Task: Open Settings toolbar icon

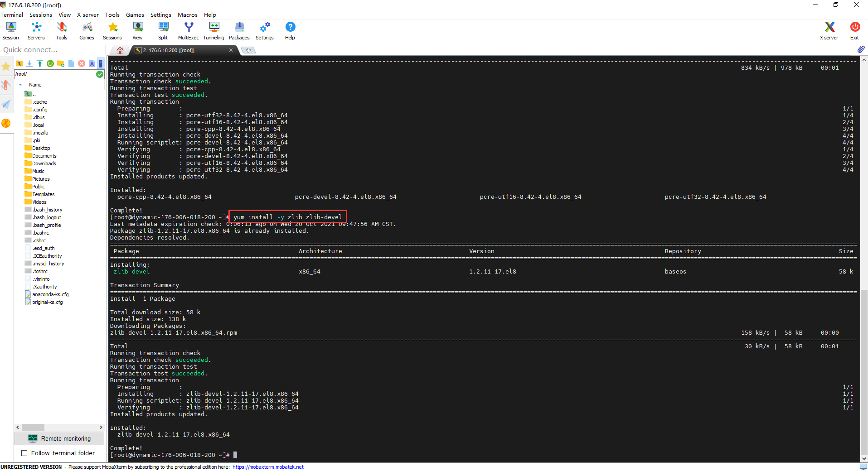Action: (x=265, y=31)
